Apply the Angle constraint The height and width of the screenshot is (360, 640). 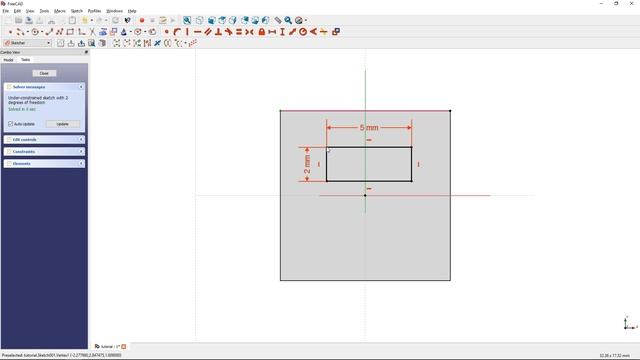click(x=313, y=32)
